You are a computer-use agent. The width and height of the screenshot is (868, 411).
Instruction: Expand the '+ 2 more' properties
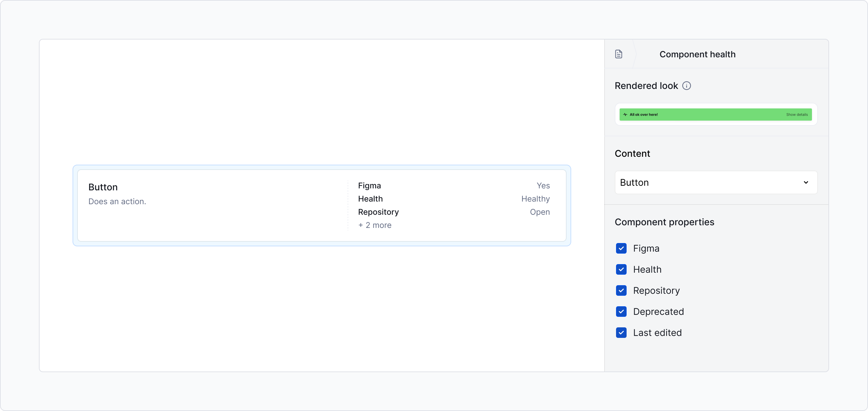(375, 225)
